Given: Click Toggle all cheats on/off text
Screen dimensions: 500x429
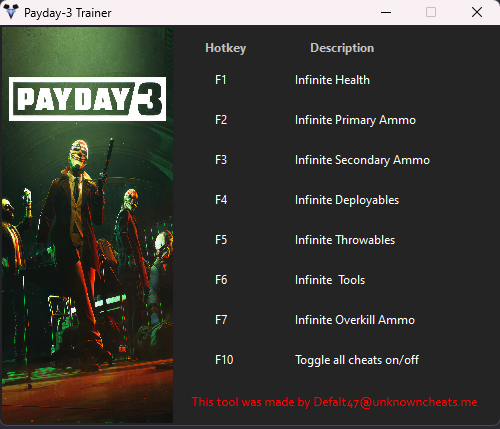Looking at the screenshot, I should click(x=357, y=360).
